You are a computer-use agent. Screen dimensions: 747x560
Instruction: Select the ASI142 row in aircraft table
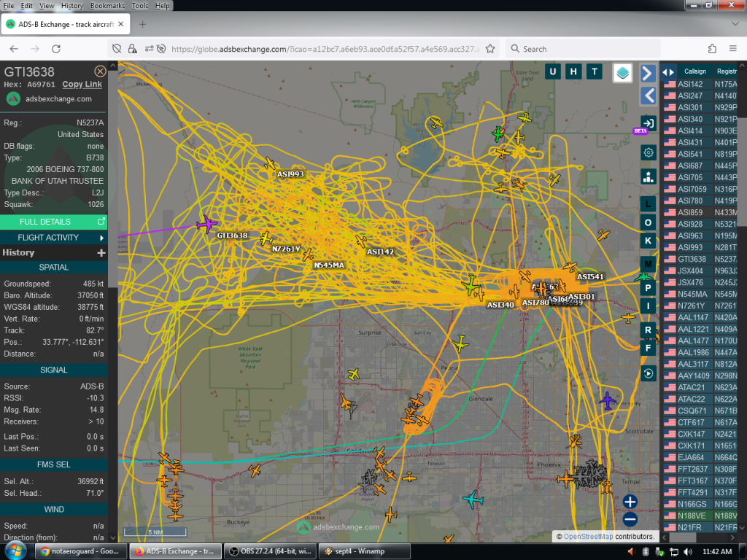point(700,84)
